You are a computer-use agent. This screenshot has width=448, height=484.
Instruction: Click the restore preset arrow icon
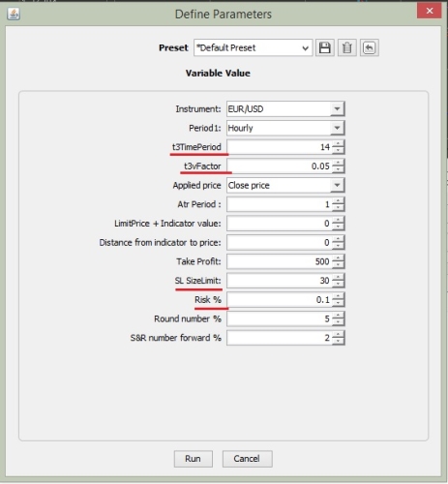tap(370, 47)
